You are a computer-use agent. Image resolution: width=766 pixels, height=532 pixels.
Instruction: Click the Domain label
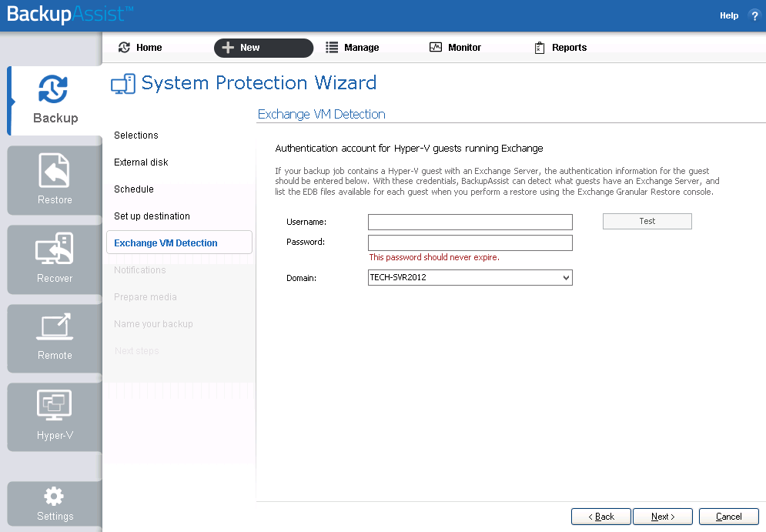(x=301, y=278)
